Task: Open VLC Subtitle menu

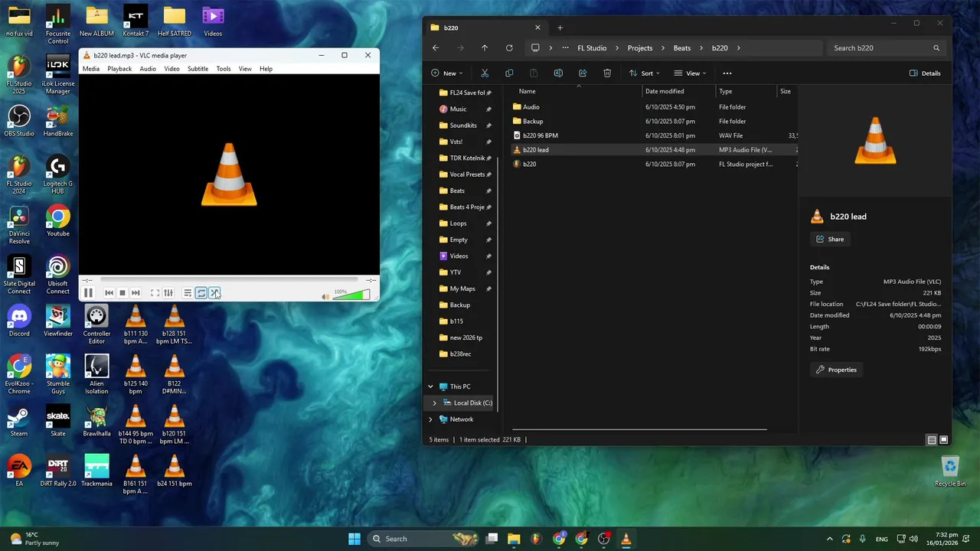Action: 198,69
